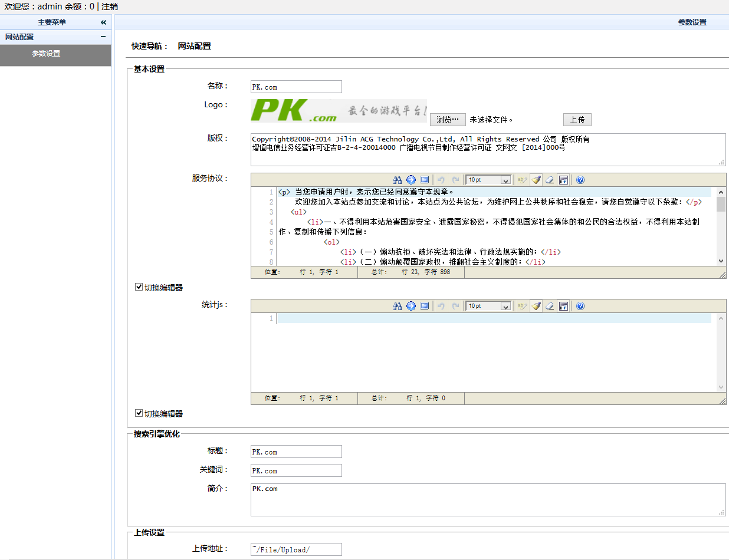Open help for the 服务协议 editor

pos(580,180)
